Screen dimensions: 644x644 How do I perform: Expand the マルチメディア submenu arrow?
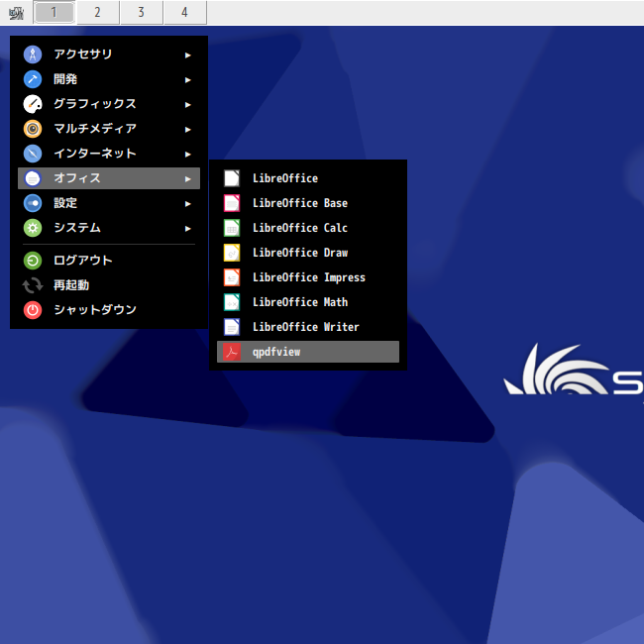click(x=187, y=130)
